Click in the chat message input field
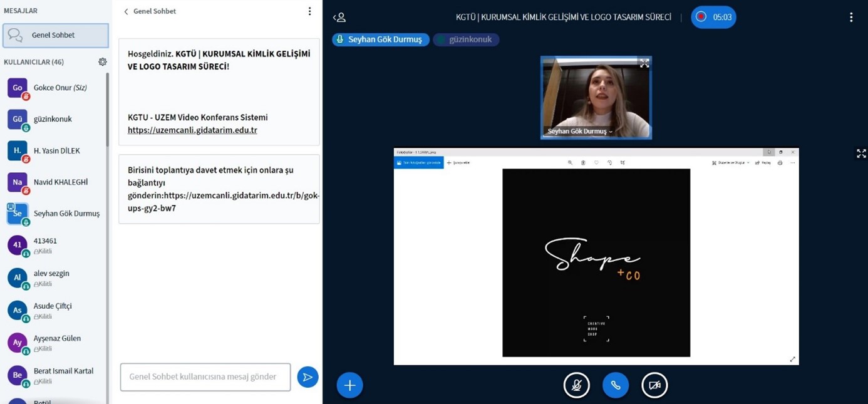 [205, 377]
